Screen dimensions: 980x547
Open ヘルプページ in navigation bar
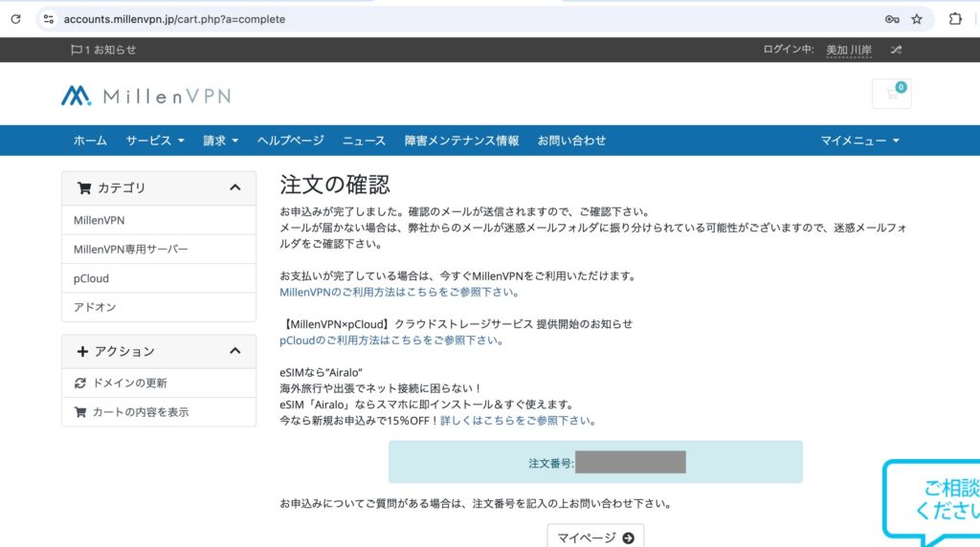click(291, 141)
